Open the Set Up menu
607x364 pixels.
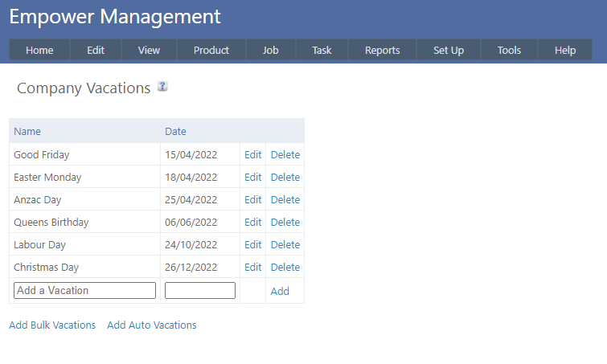click(449, 50)
